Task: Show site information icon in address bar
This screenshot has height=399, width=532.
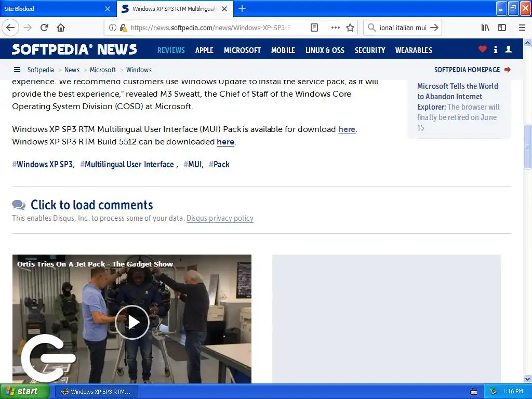Action: (x=112, y=28)
